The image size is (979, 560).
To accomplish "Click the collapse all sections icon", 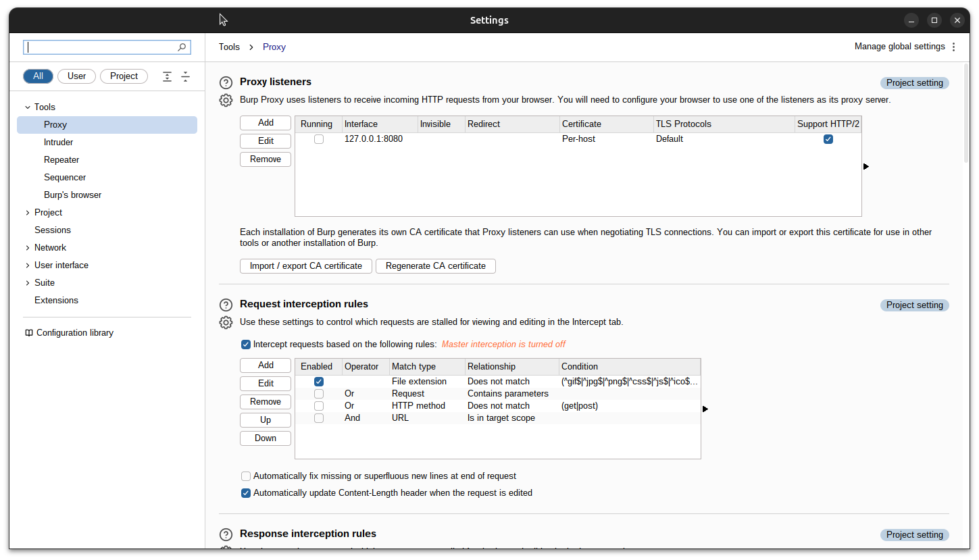I will tap(185, 76).
